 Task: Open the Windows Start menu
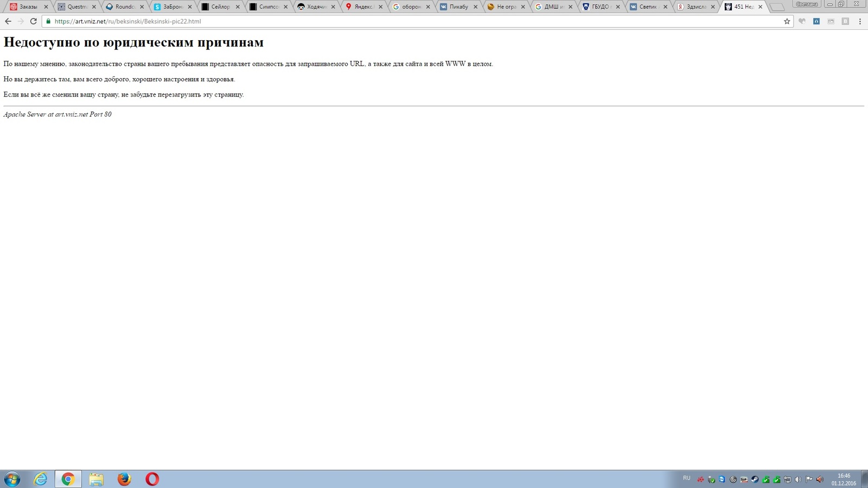click(12, 479)
